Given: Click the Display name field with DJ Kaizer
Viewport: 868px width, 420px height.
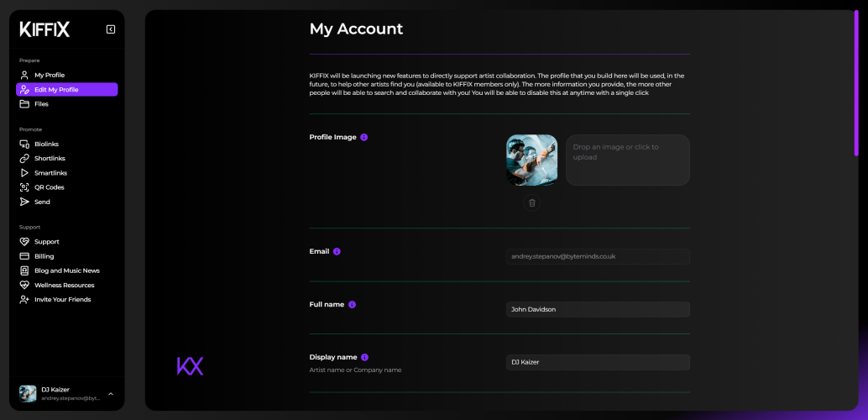Looking at the screenshot, I should [x=598, y=362].
